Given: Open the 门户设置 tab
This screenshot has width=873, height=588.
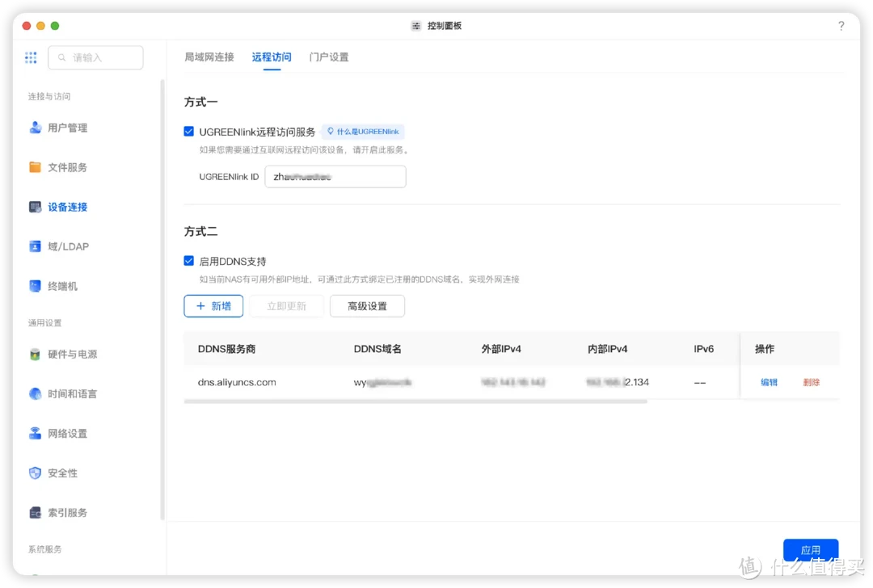Looking at the screenshot, I should (x=329, y=57).
